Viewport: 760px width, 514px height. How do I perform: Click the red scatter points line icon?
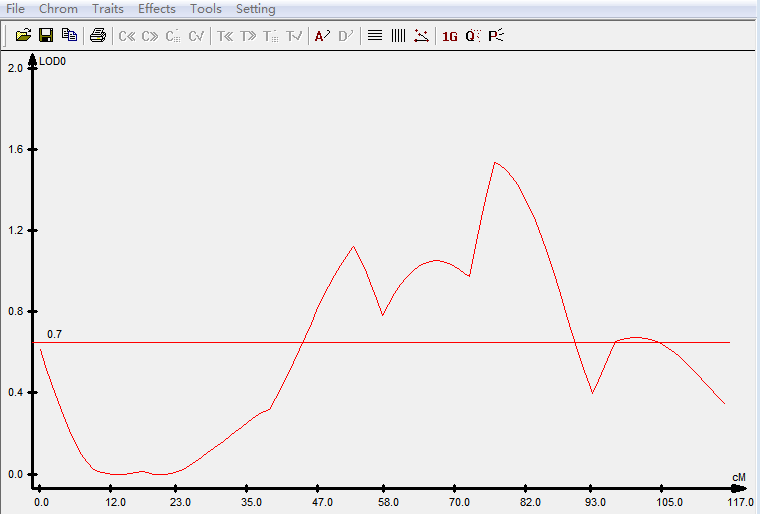click(421, 35)
